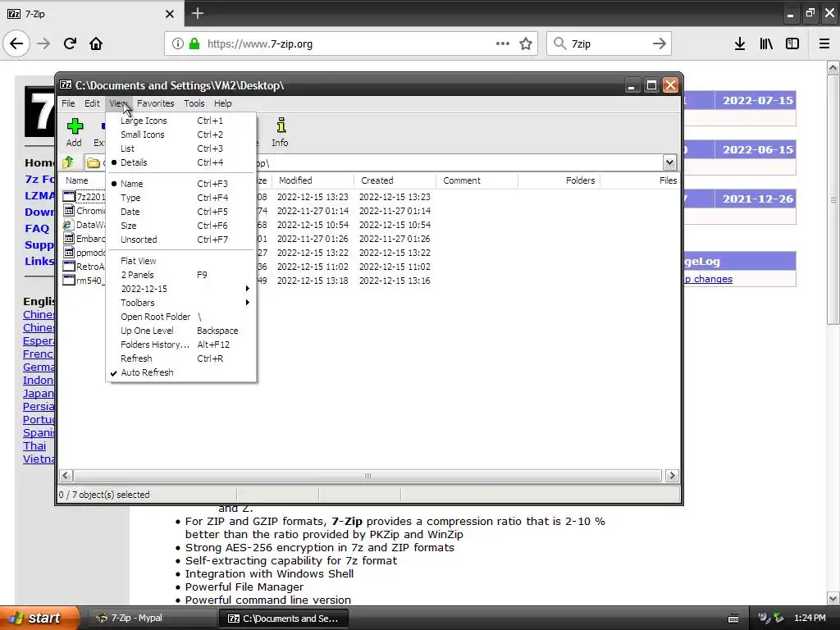Click the on-screen keyboard tray icon
The image size is (840, 630).
tap(733, 619)
